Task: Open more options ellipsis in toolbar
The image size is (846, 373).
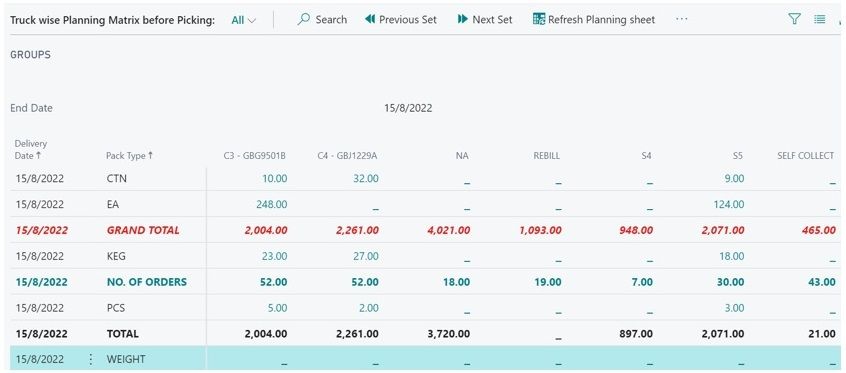Action: [x=681, y=19]
